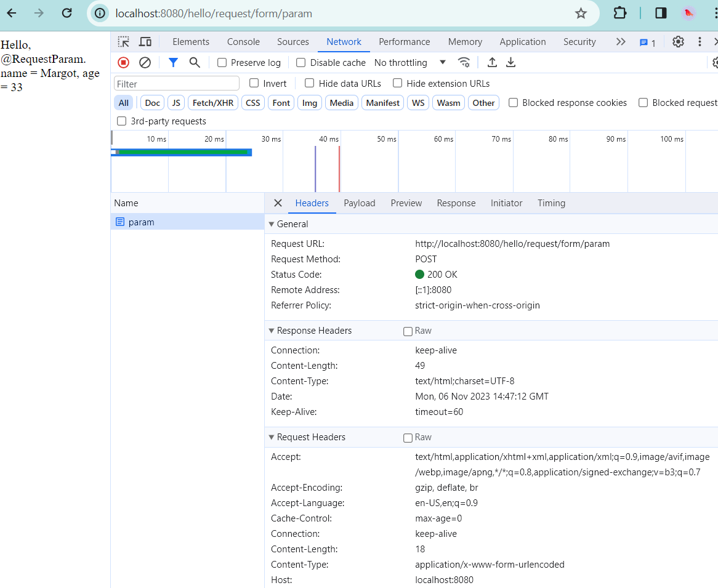Filter requests by WS type
718x588 pixels.
coord(418,103)
